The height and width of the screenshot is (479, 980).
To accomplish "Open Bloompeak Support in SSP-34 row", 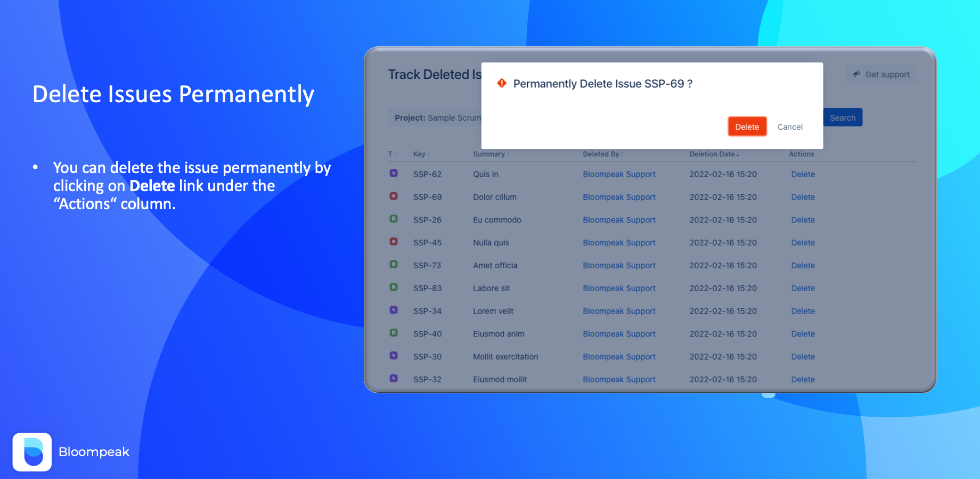I will [x=619, y=311].
